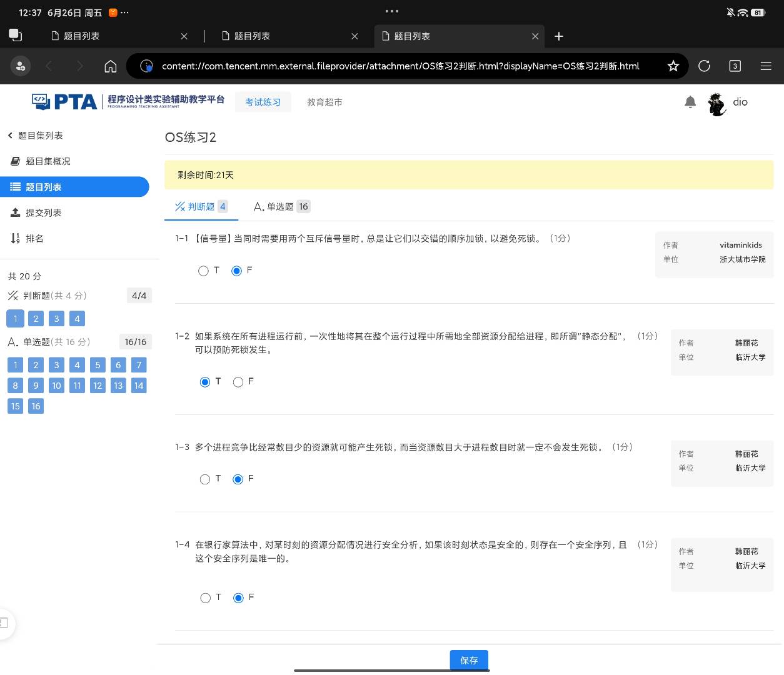Jump to 单选题 question 14
784x675 pixels.
coord(139,386)
